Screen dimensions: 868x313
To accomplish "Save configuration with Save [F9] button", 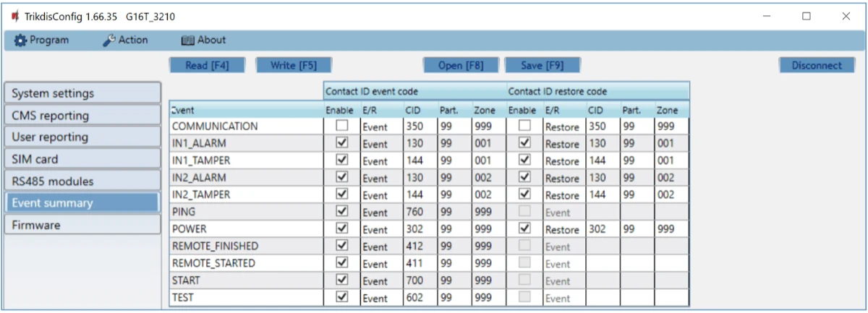I will coord(542,65).
